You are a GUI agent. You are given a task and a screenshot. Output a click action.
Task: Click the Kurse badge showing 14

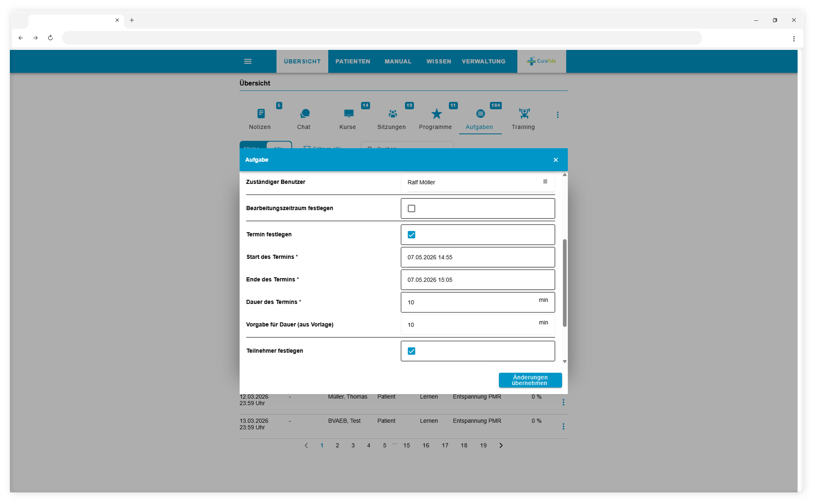tap(365, 105)
